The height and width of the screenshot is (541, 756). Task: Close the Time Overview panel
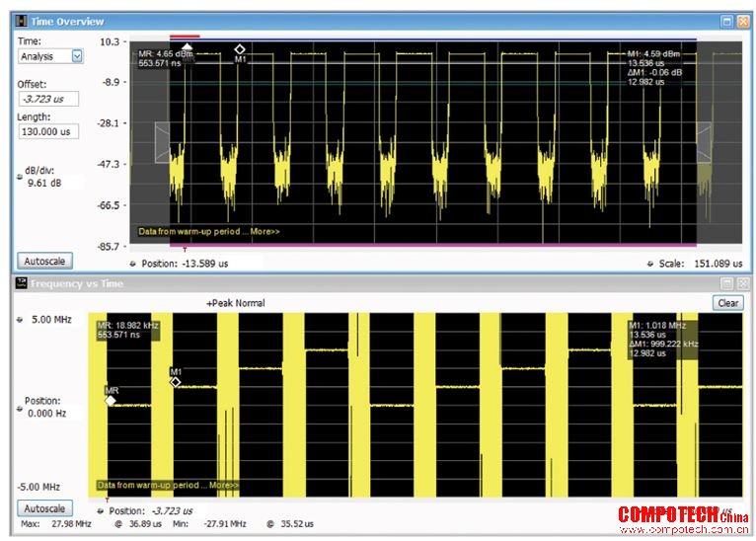pos(743,21)
